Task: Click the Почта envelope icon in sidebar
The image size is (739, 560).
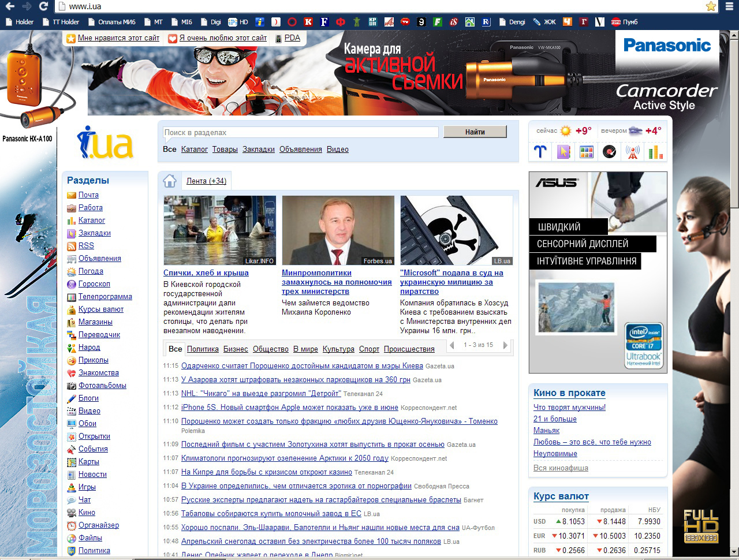Action: pyautogui.click(x=72, y=195)
